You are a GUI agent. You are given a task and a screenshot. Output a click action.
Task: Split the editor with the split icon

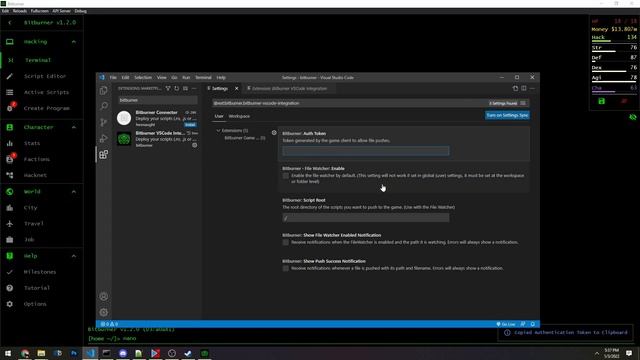(524, 88)
